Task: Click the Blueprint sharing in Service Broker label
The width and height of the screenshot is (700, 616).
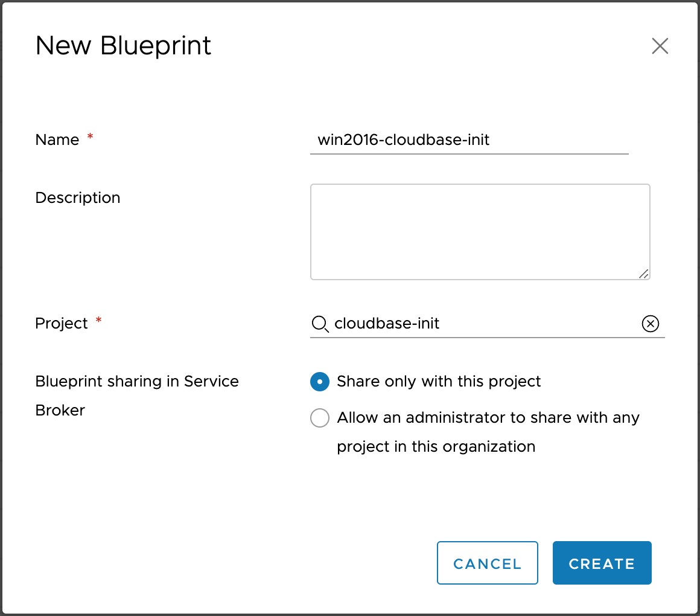Action: point(137,396)
